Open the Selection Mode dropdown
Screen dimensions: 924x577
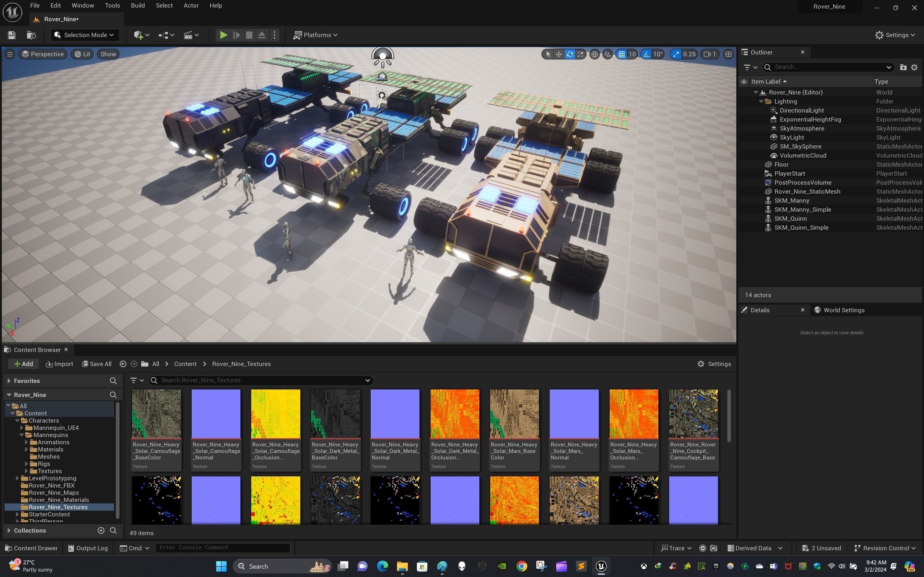pos(85,35)
